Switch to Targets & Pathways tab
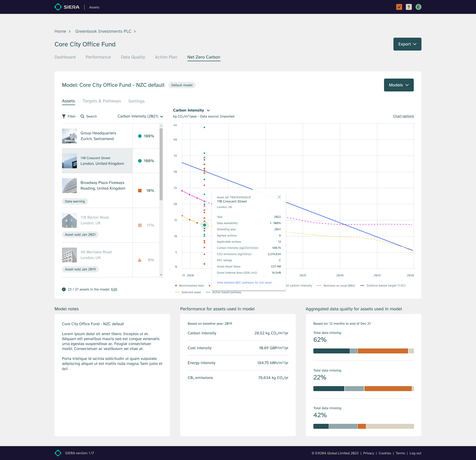Viewport: 476px width, 460px height. [x=102, y=101]
